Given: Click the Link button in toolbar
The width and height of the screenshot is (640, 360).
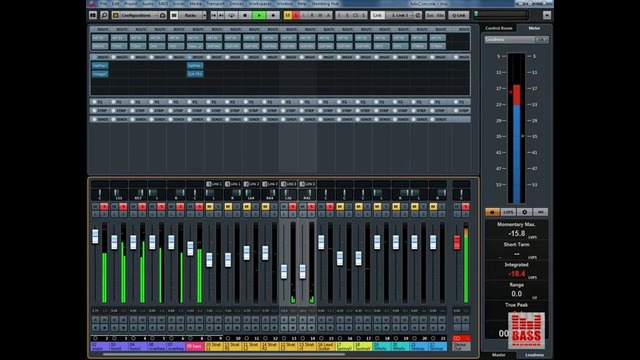Looking at the screenshot, I should (377, 15).
